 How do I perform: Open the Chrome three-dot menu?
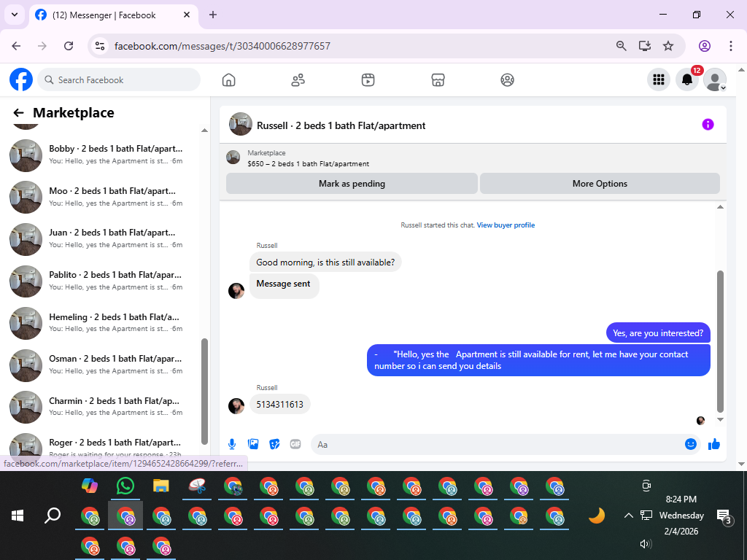click(730, 46)
